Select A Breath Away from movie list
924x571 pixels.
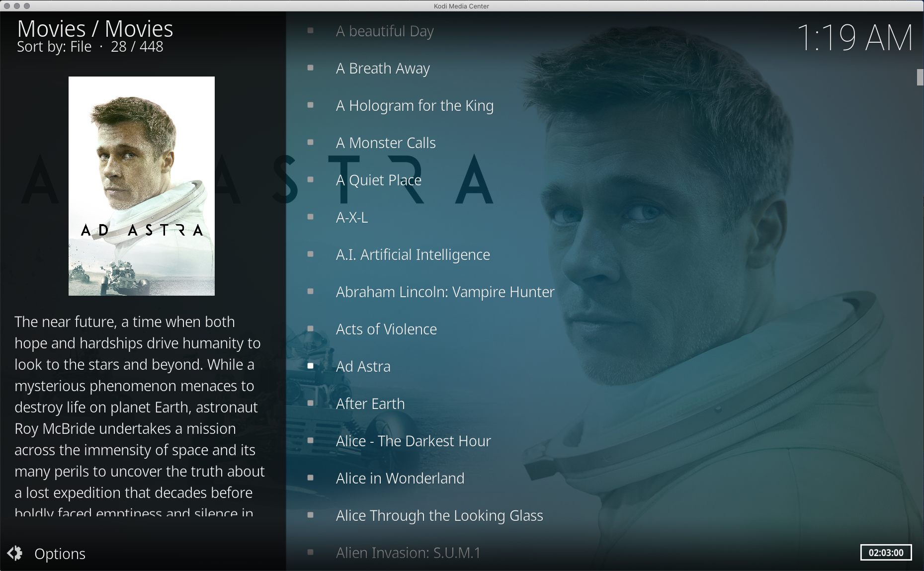pyautogui.click(x=383, y=69)
